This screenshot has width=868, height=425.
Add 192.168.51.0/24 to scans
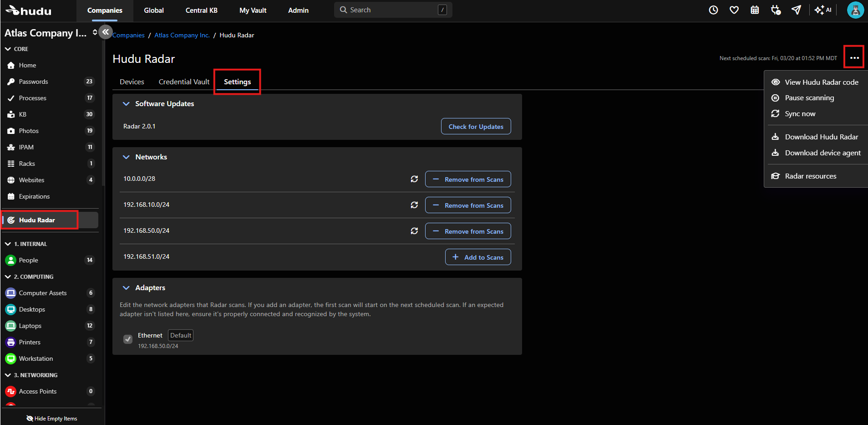point(478,257)
